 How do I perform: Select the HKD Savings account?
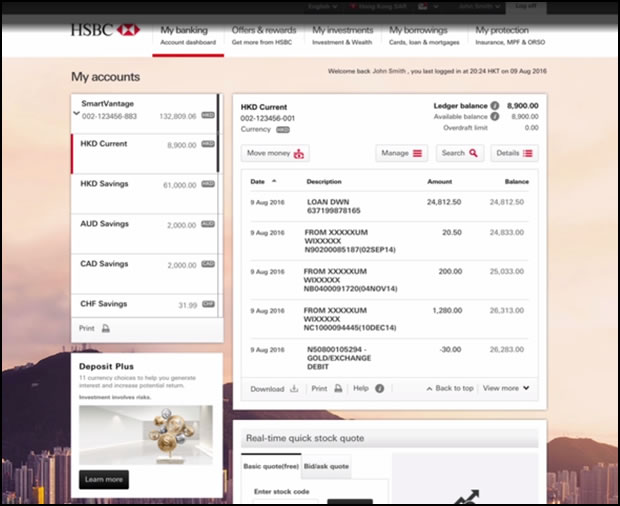point(144,194)
